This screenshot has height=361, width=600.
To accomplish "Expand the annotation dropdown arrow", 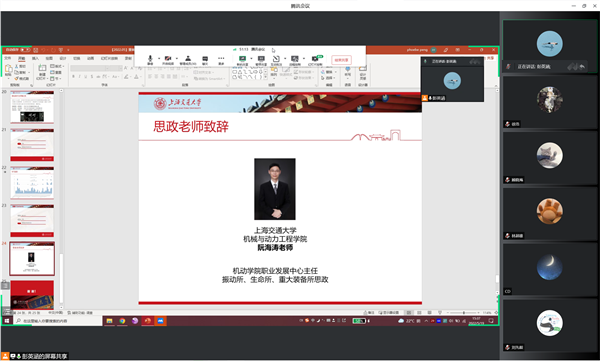I will coord(285,59).
